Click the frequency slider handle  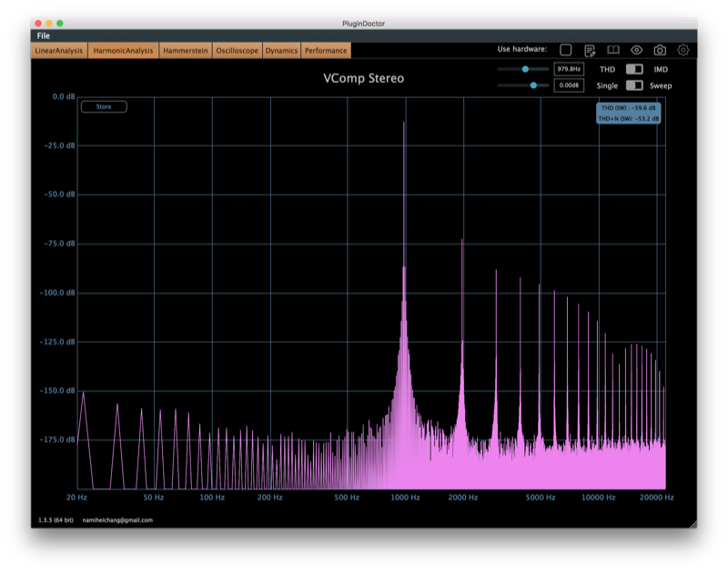(x=525, y=69)
